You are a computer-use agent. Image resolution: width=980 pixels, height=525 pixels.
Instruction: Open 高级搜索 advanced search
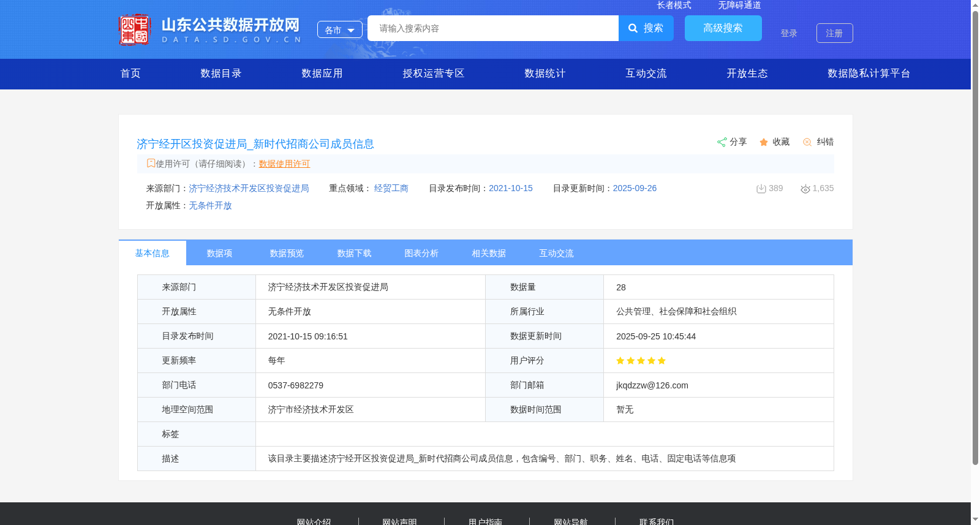[723, 28]
